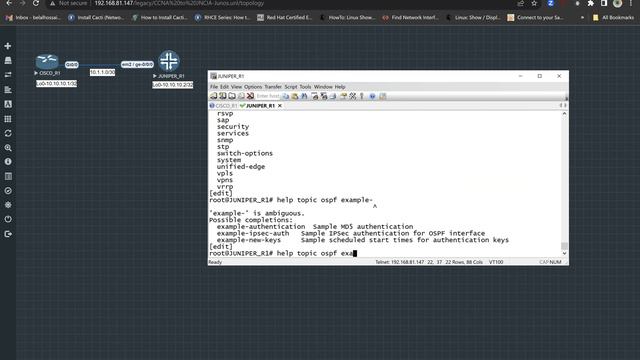The width and height of the screenshot is (640, 360).
Task: Open the Inbox Gmail bookmark
Action: (33, 18)
